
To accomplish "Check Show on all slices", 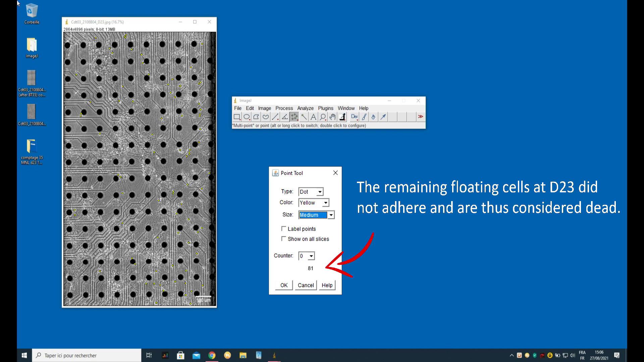I will (x=284, y=239).
